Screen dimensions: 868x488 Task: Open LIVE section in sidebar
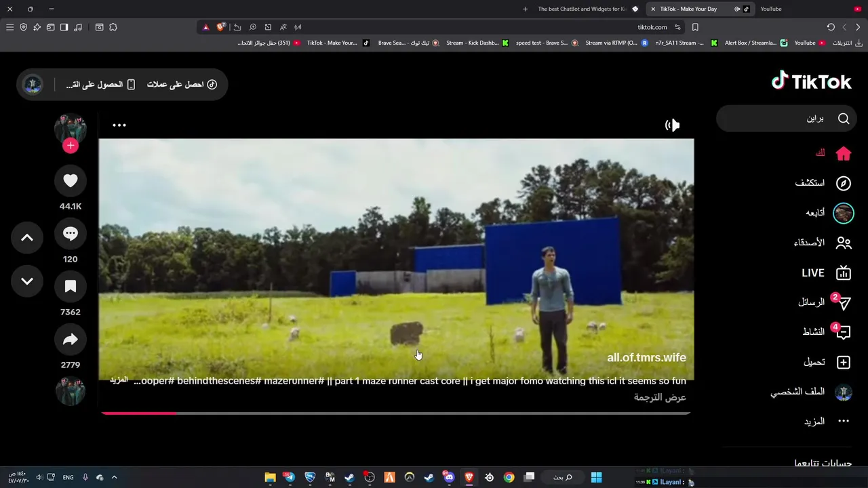[825, 273]
